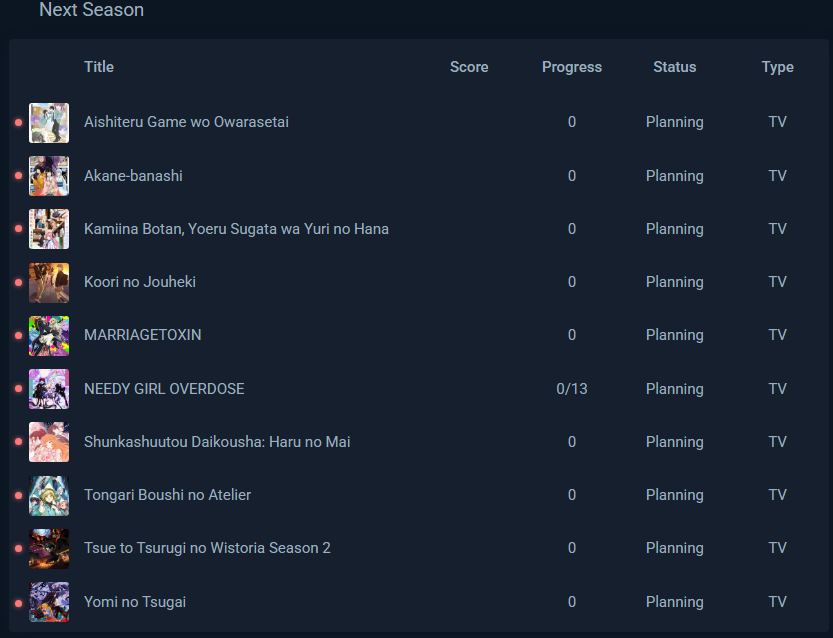This screenshot has height=638, width=833.
Task: Click the Planning status of Shunkashuutou Daikousha
Action: [675, 442]
